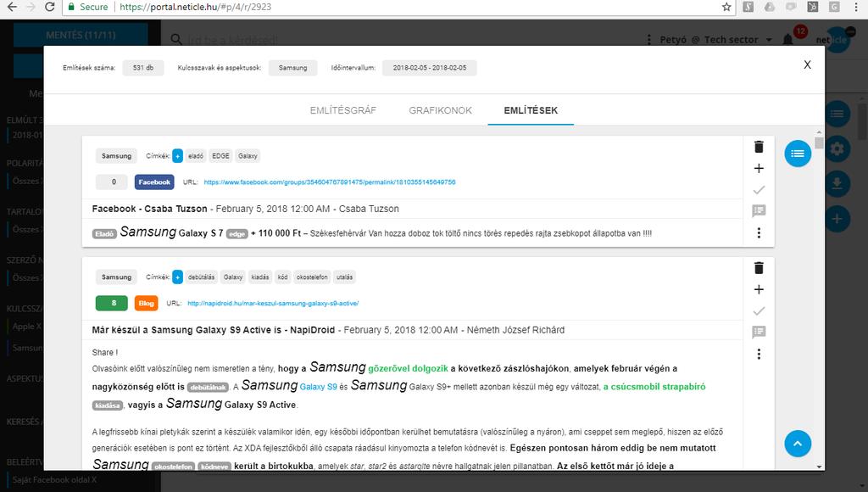Select the 'utalás' tag chip
This screenshot has width=868, height=492.
(x=344, y=277)
